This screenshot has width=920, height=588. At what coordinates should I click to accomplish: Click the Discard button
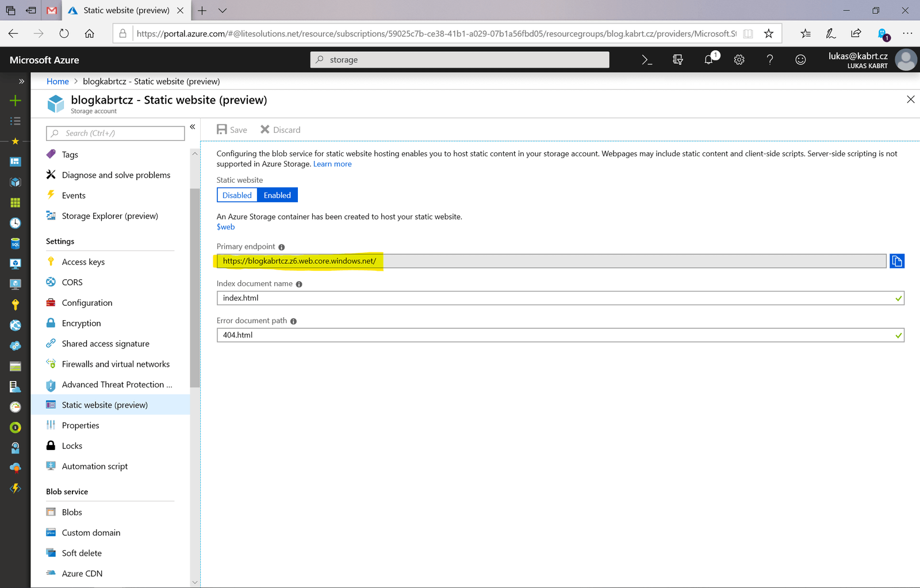[x=280, y=130]
